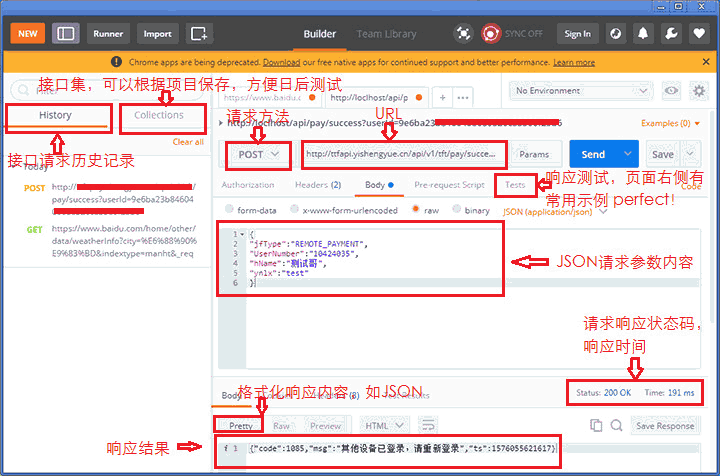Click the Params button
Image resolution: width=720 pixels, height=476 pixels.
[534, 155]
